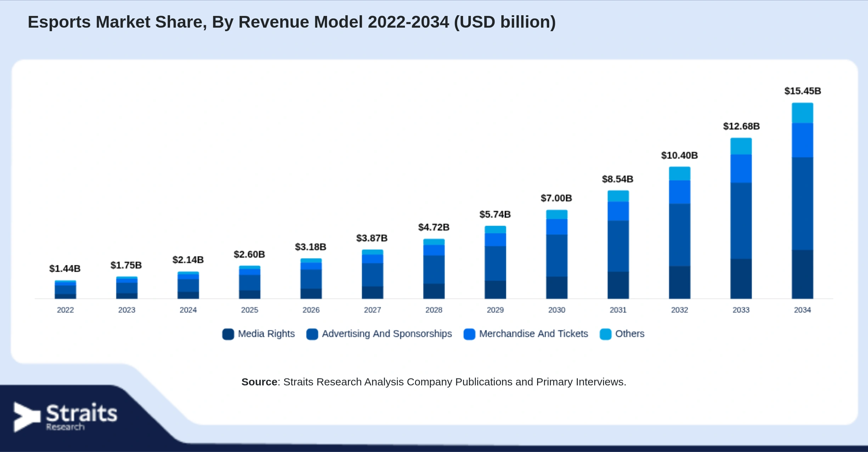The height and width of the screenshot is (452, 868).
Task: Toggle the Media Rights legend label
Action: tap(266, 334)
